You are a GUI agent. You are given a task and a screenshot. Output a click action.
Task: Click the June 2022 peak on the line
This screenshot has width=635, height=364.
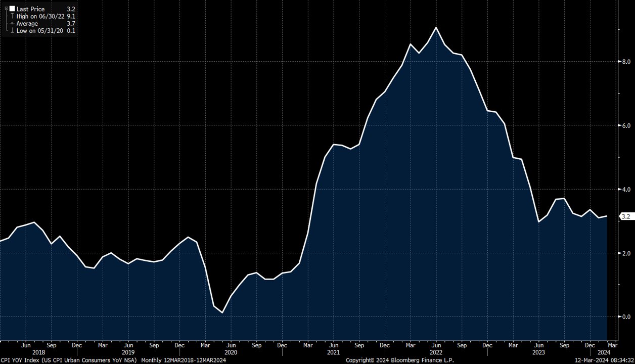click(x=436, y=27)
